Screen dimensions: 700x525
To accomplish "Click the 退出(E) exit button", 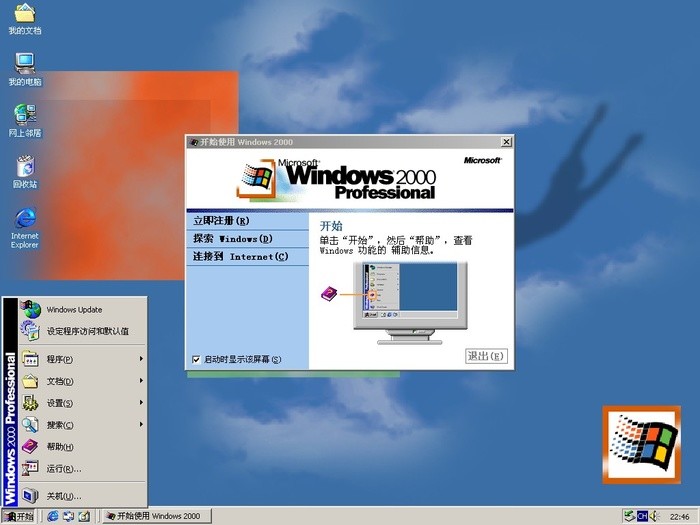I will [486, 356].
